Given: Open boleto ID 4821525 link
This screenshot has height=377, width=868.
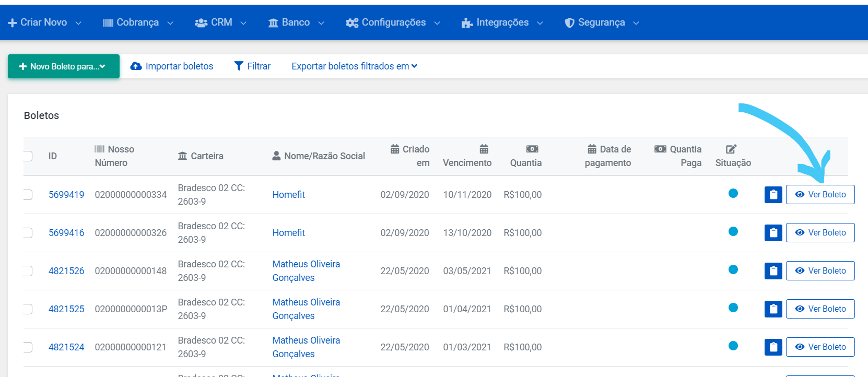Looking at the screenshot, I should click(x=66, y=309).
